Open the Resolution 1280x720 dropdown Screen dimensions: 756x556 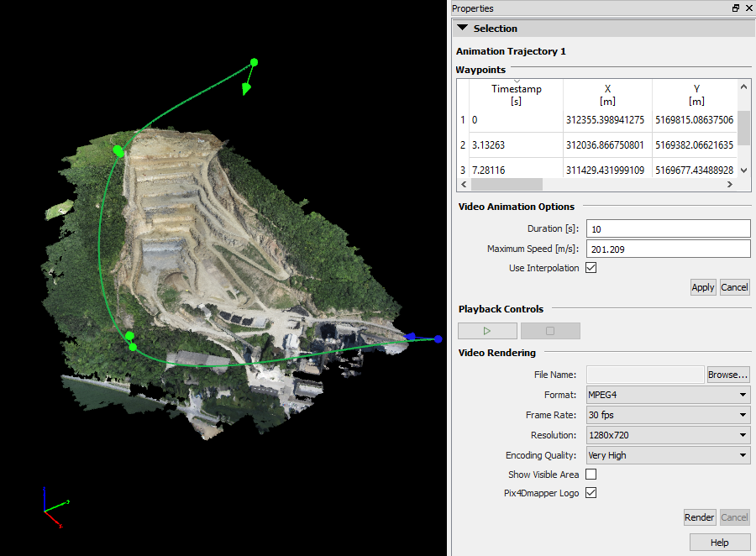(667, 435)
